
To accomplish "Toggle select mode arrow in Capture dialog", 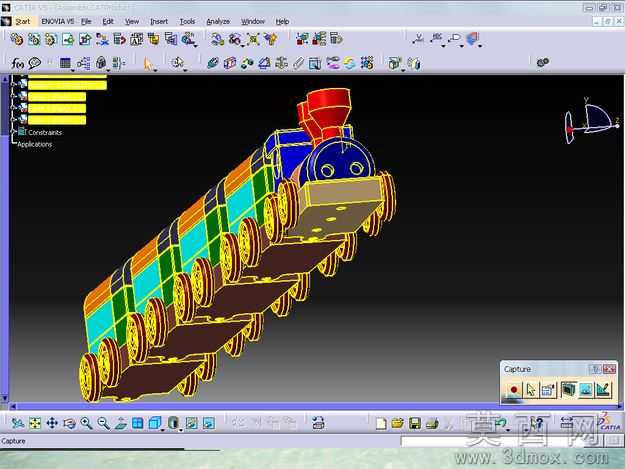I will 531,390.
